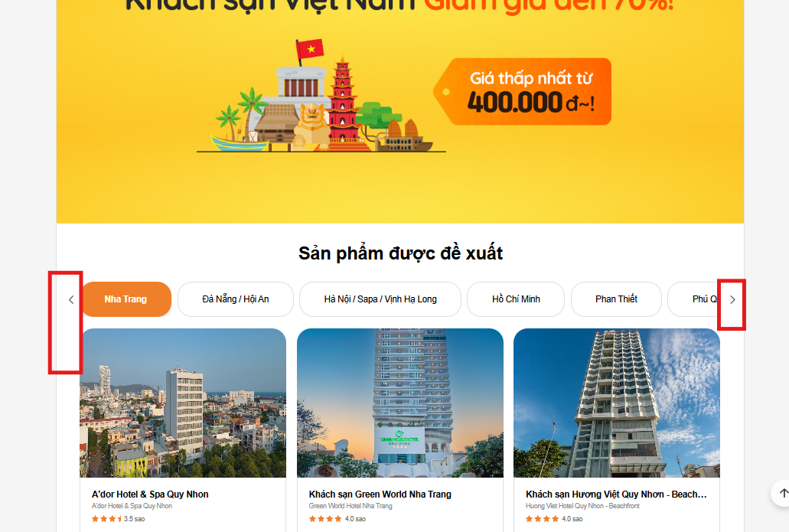Click the orange 400.000đ price tag
This screenshot has width=789, height=532.
(x=523, y=92)
